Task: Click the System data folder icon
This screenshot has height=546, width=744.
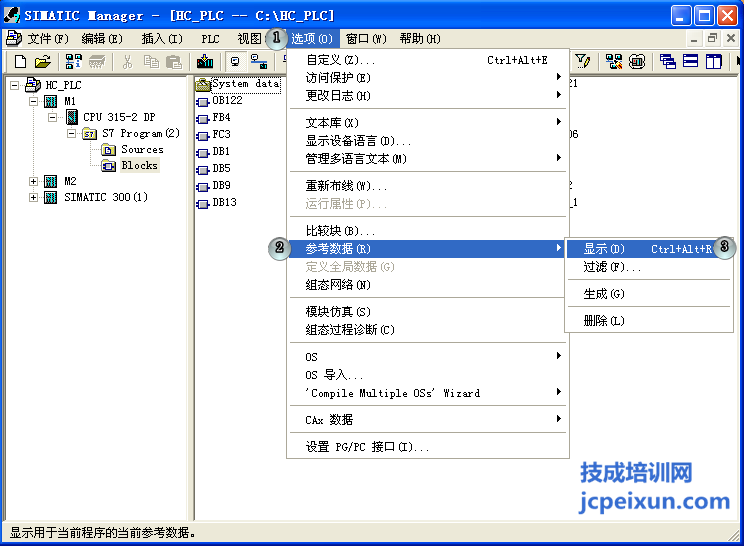Action: pos(203,85)
